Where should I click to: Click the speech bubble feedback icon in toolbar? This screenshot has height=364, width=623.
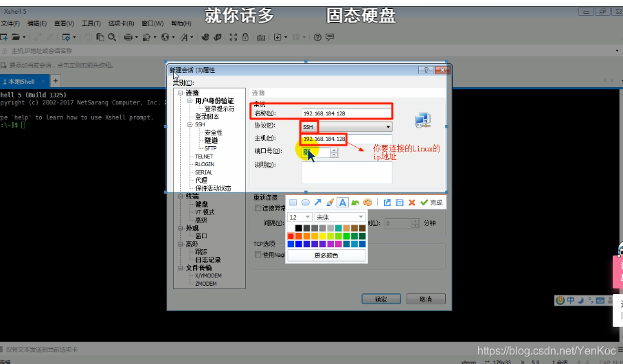click(x=330, y=37)
